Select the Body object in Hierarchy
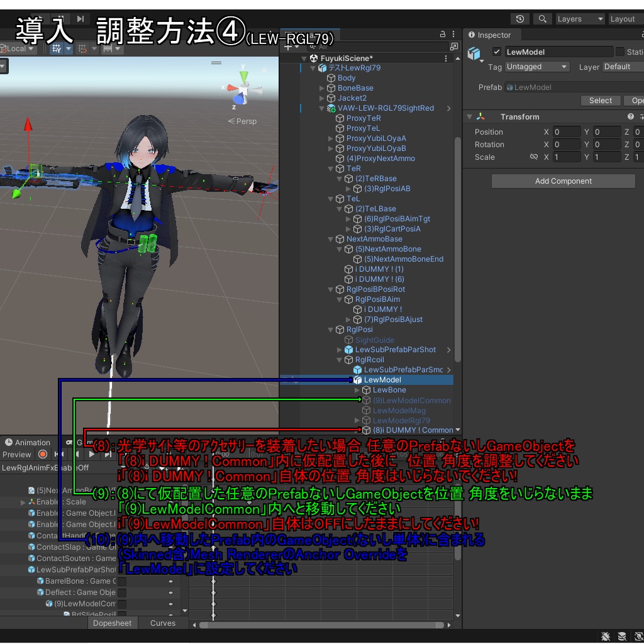 (347, 78)
